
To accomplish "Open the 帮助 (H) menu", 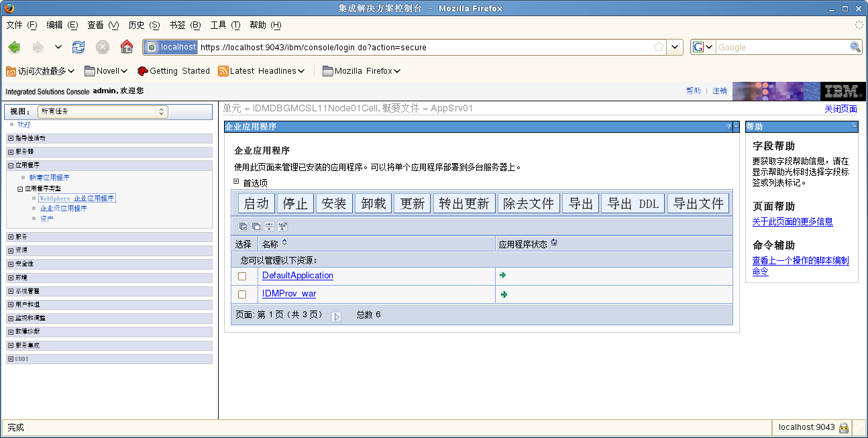I will click(265, 25).
